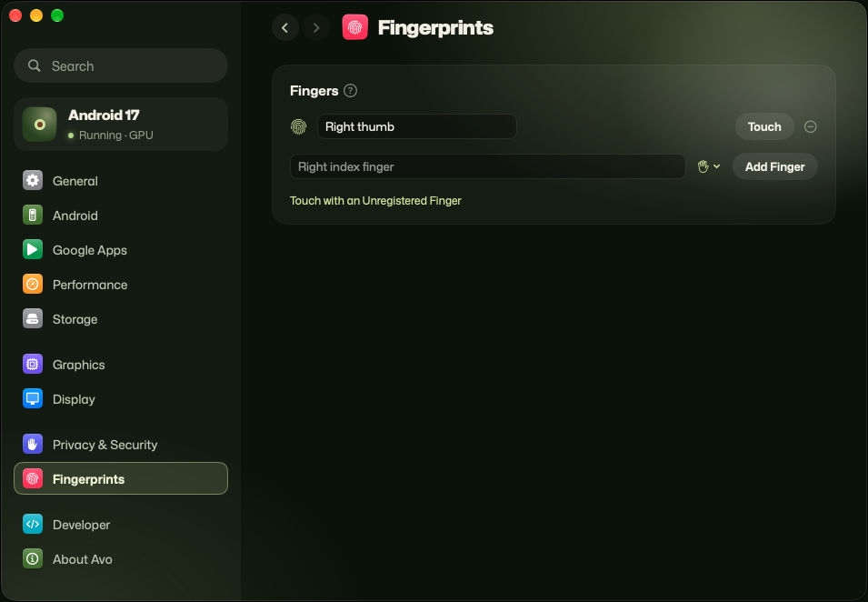Image resolution: width=868 pixels, height=602 pixels.
Task: Open the Storage section
Action: coord(121,319)
